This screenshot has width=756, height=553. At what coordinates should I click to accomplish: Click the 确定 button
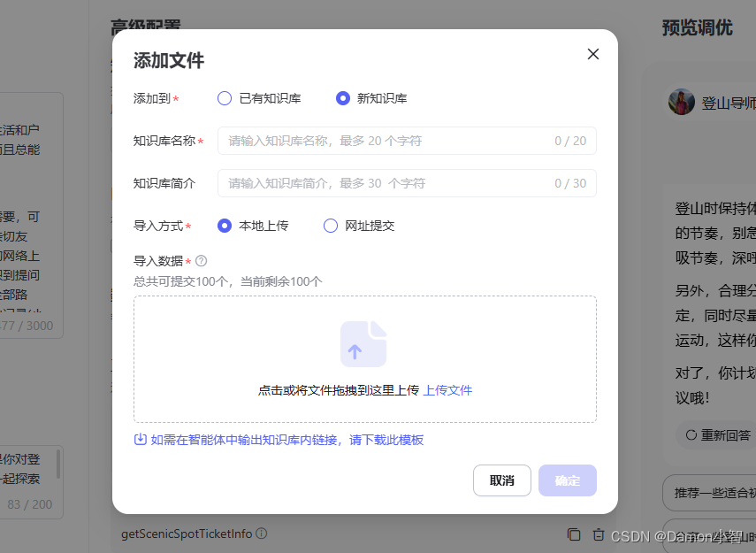click(x=568, y=480)
